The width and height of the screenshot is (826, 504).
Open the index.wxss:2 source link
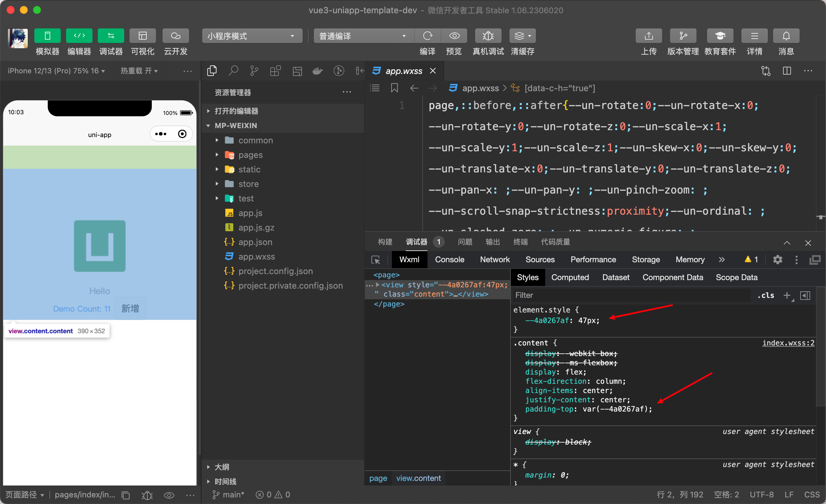click(788, 343)
